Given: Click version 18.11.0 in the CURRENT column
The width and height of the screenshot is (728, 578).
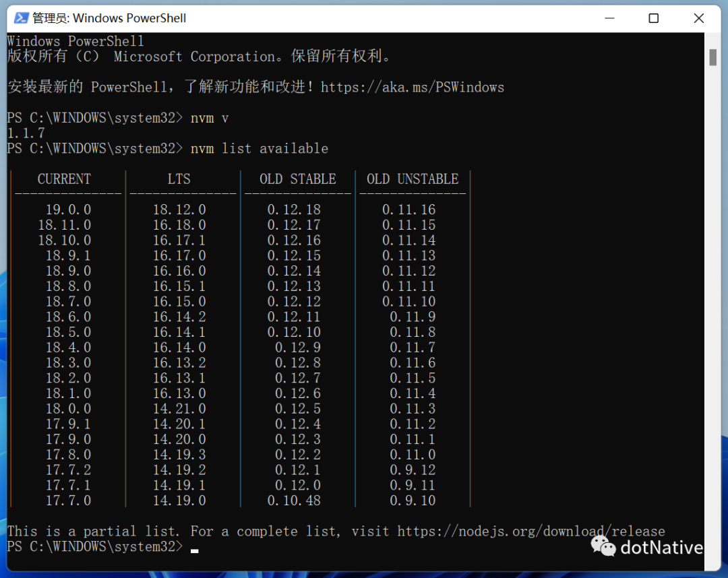Looking at the screenshot, I should [x=65, y=225].
